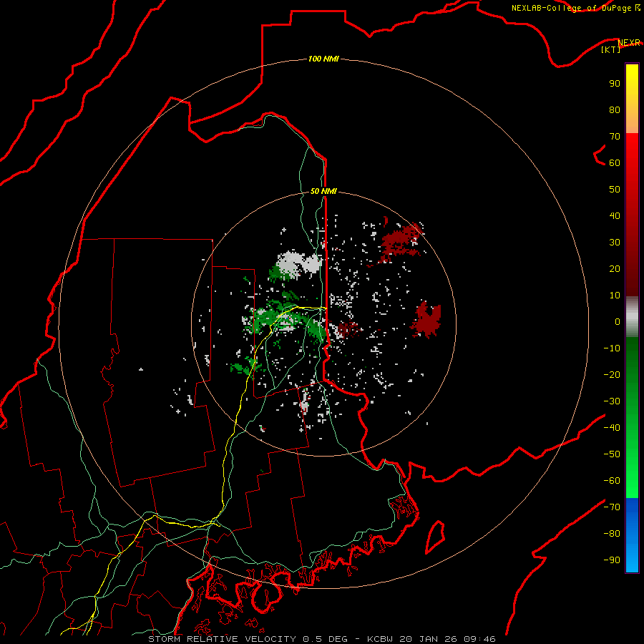Click the 20 value on velocity scale
Image resolution: width=644 pixels, height=644 pixels.
coord(615,268)
